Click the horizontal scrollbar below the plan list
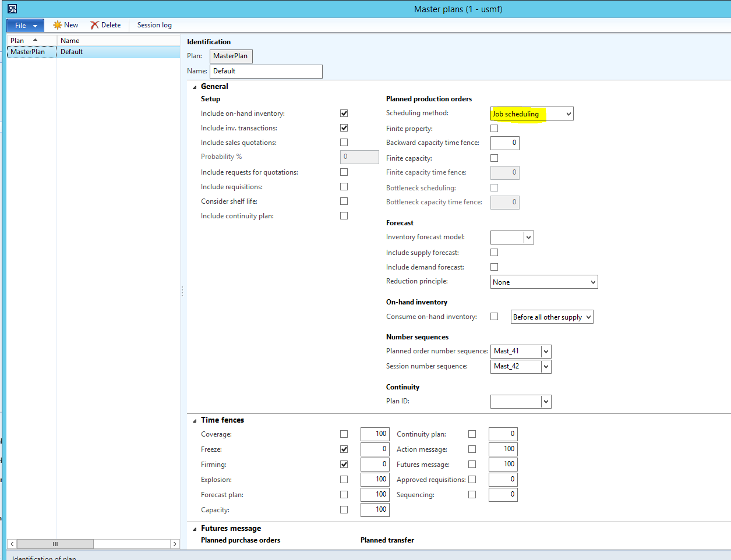Screen dimensions: 731x560 point(54,544)
